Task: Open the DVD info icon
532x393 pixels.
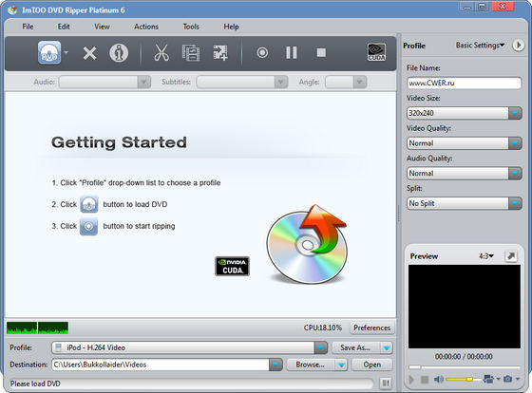Action: click(119, 53)
